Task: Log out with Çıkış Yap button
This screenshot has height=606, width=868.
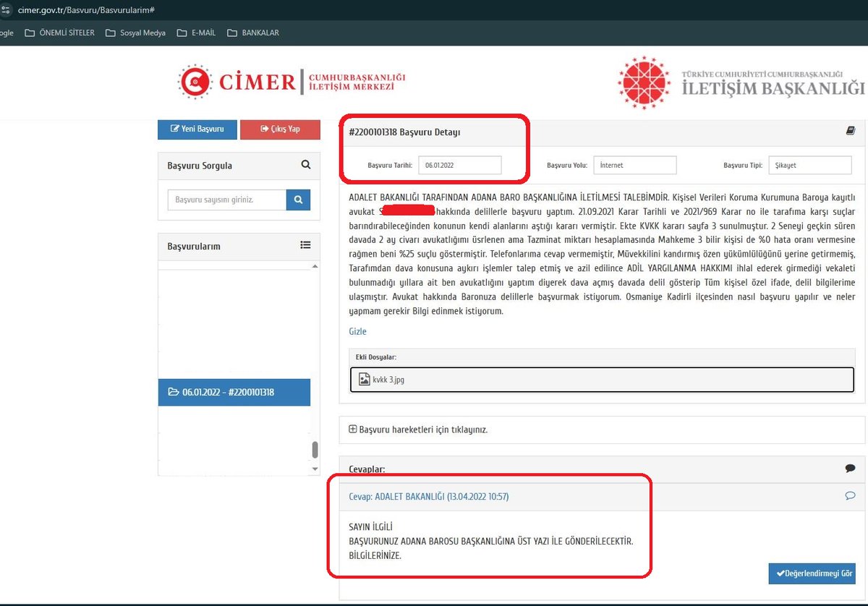Action: click(x=280, y=129)
